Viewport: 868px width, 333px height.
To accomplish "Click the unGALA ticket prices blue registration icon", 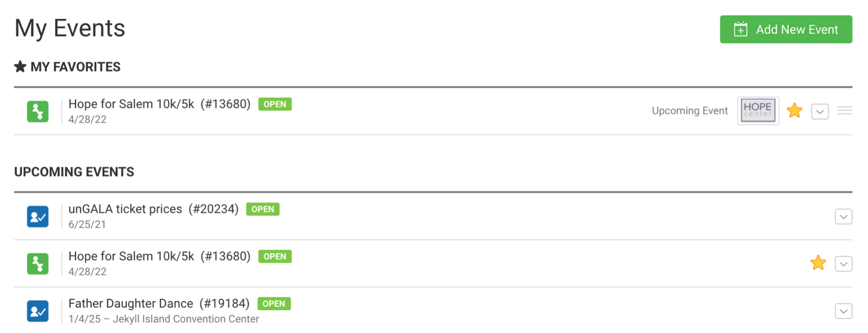I will pos(38,216).
